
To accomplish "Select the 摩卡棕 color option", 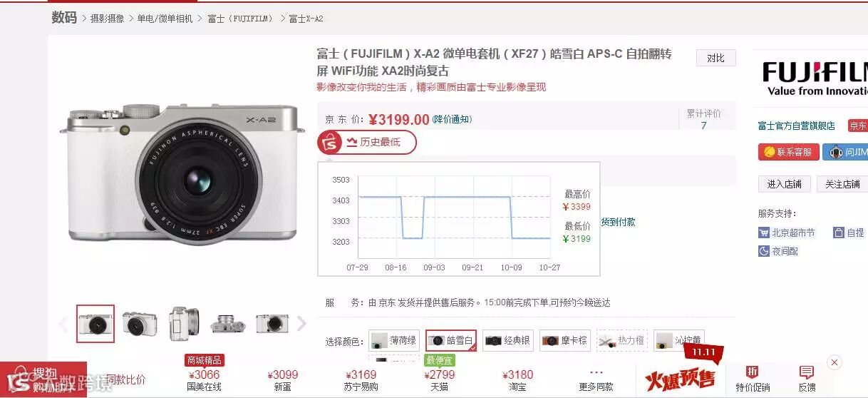I will pyautogui.click(x=564, y=341).
